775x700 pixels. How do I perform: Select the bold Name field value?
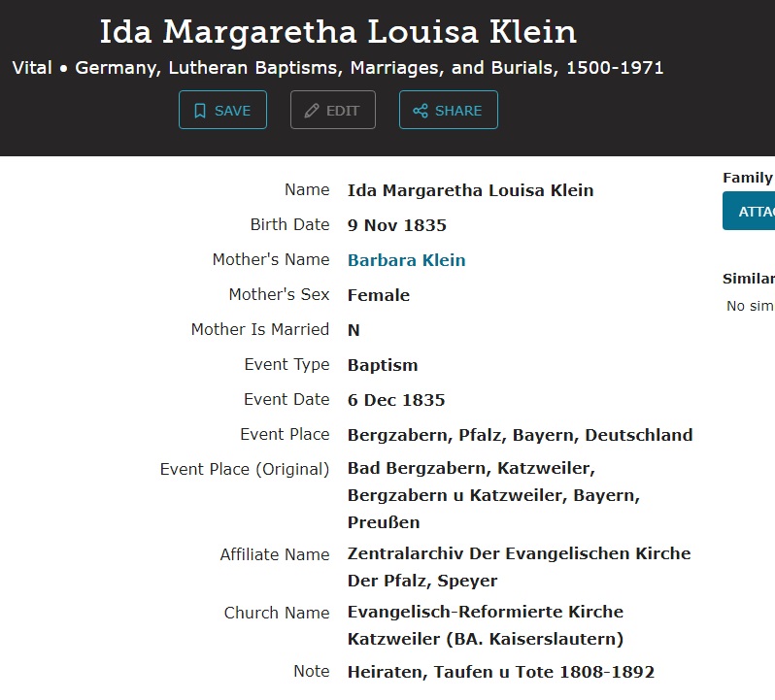(470, 190)
